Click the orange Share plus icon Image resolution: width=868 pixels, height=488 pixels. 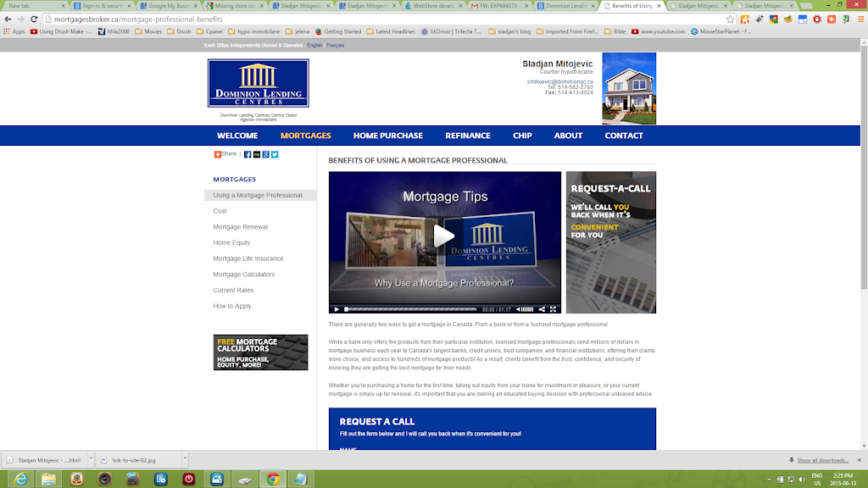pyautogui.click(x=218, y=154)
